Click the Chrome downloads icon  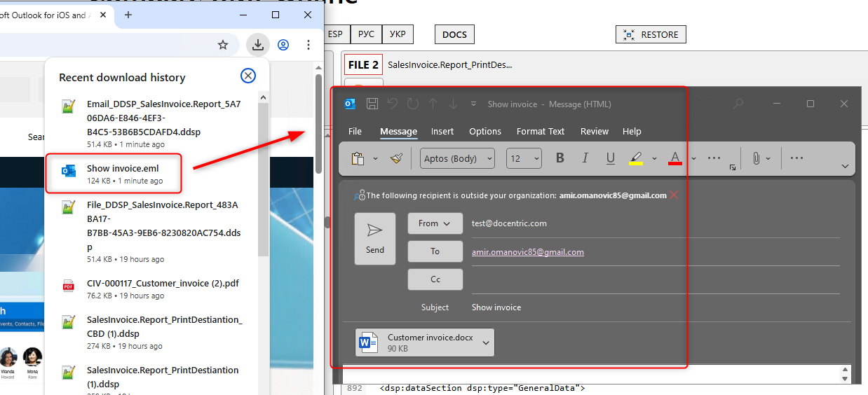pos(258,45)
